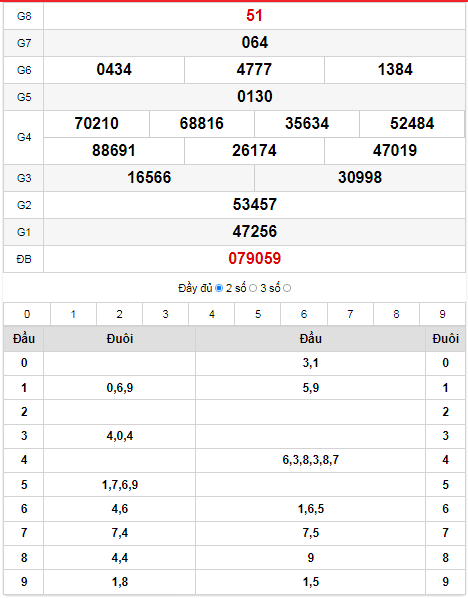Viewport: 468px width, 598px height.
Task: Click the G7 prize number 064
Action: click(255, 42)
